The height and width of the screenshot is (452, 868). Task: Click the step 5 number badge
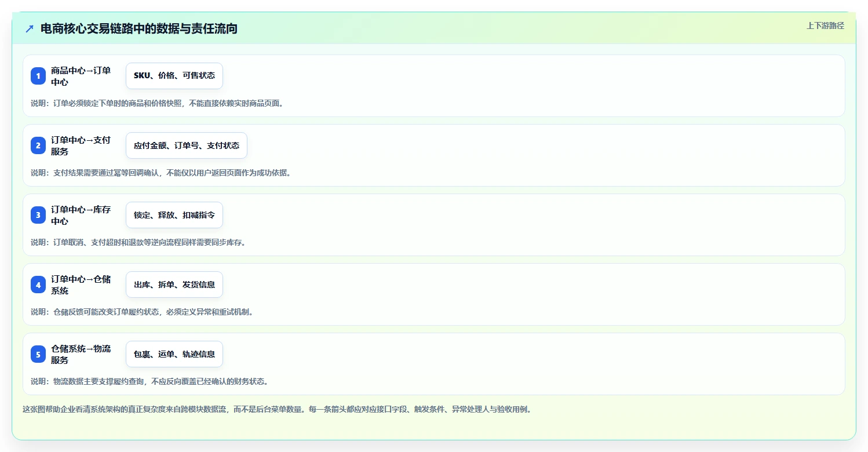[38, 354]
